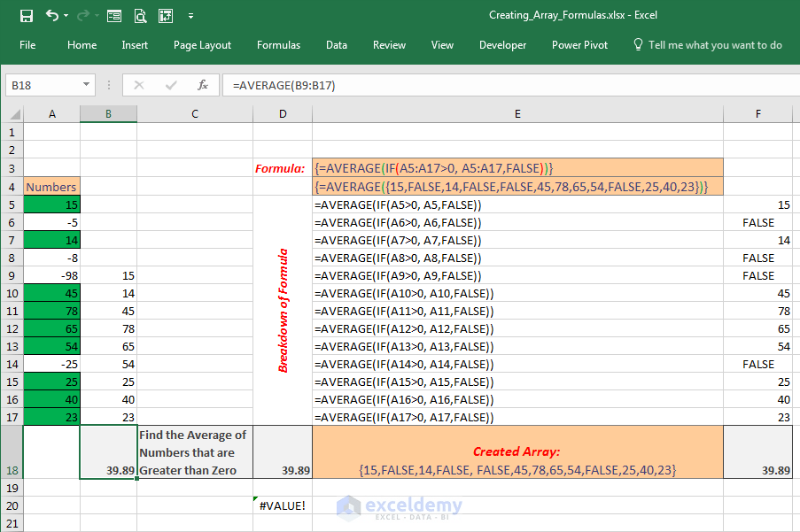The image size is (800, 532).
Task: Select the #VALUE! error cell
Action: (283, 505)
